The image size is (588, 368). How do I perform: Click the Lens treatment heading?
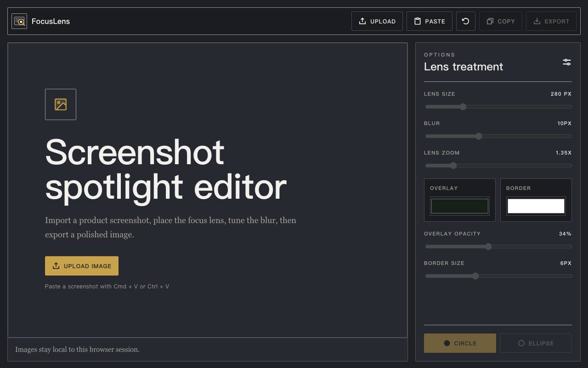(x=464, y=67)
